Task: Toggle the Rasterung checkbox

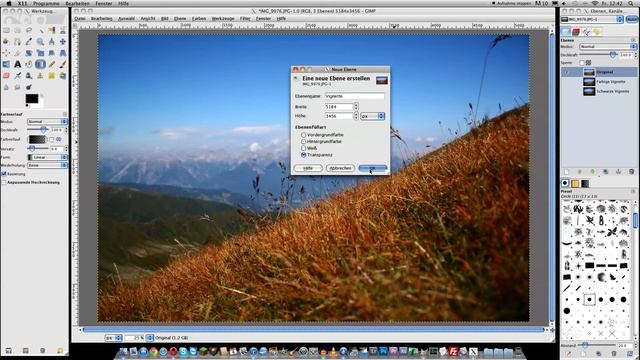Action: [x=4, y=174]
